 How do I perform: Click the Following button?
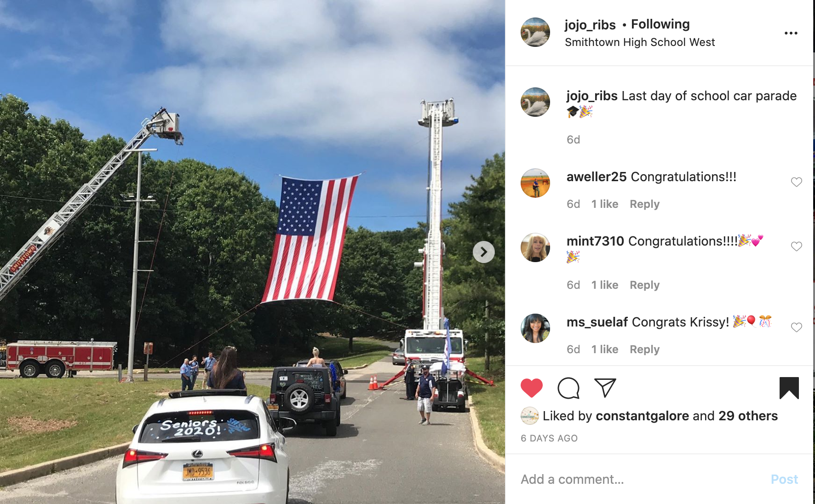[x=660, y=24]
